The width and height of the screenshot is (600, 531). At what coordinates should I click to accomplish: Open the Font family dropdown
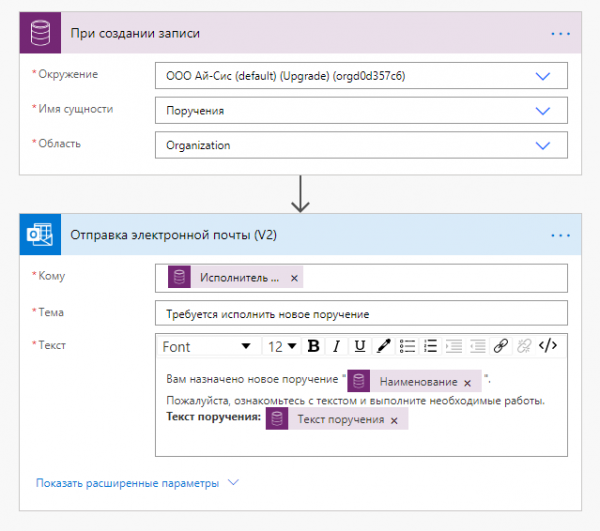208,346
